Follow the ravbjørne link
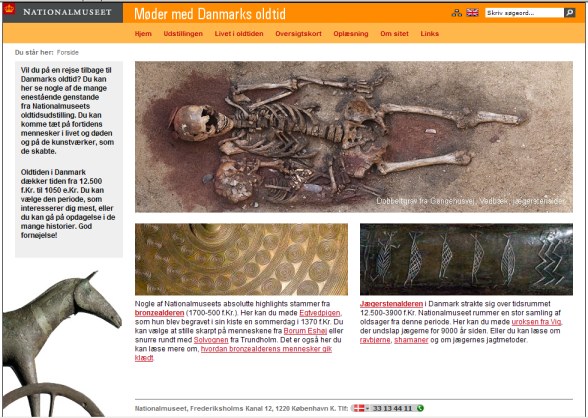 375,340
